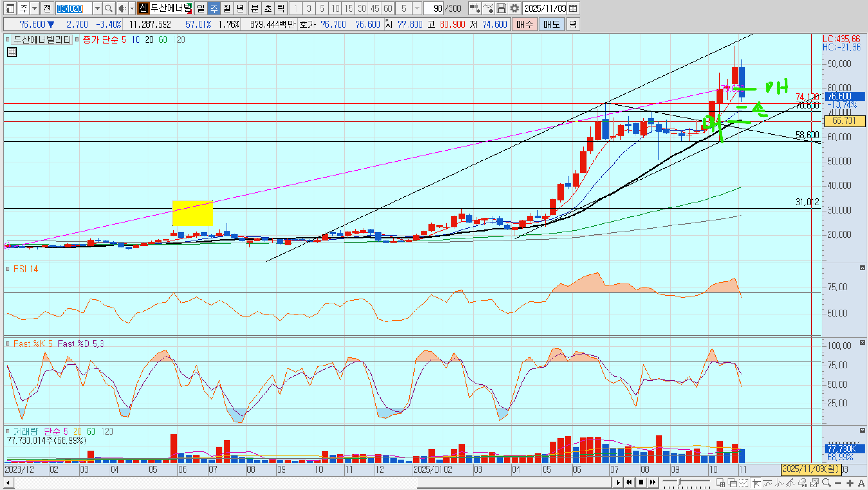Click the data table grid icon on chart
Screen dimensions: 868x490
(12, 52)
